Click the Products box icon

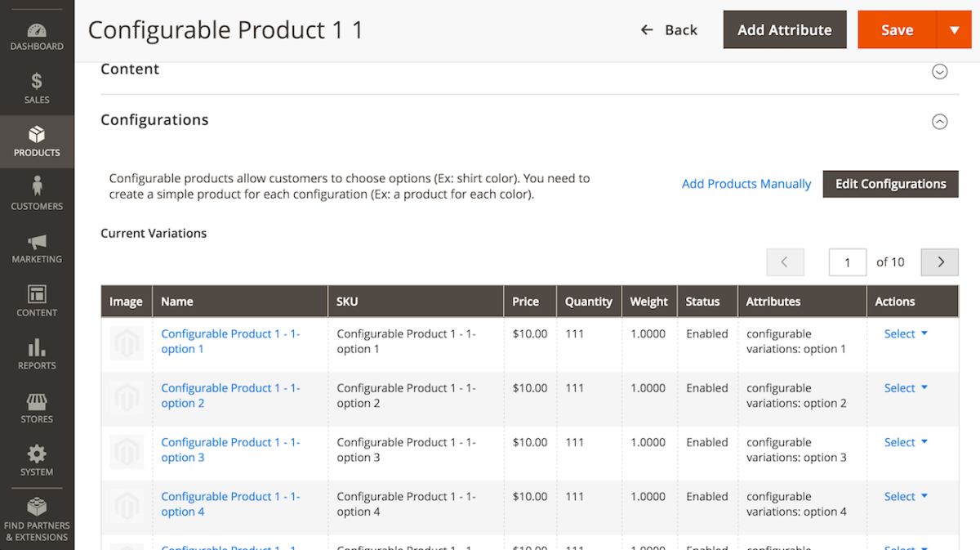point(37,135)
